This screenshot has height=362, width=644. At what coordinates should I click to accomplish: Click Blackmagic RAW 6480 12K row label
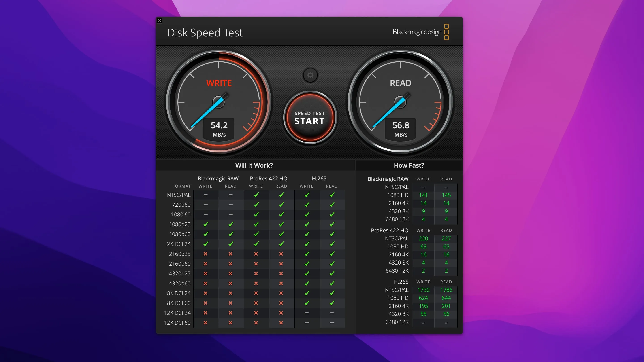(x=397, y=219)
